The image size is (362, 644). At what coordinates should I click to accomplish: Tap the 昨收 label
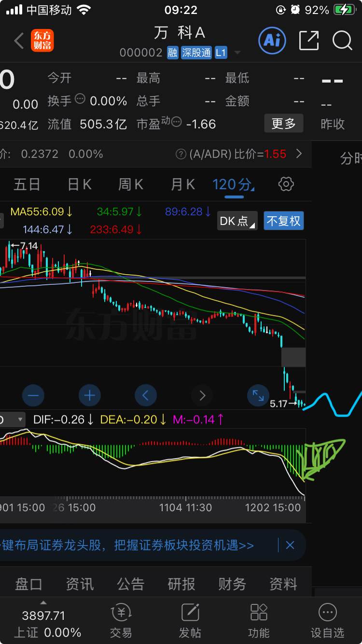(x=333, y=124)
